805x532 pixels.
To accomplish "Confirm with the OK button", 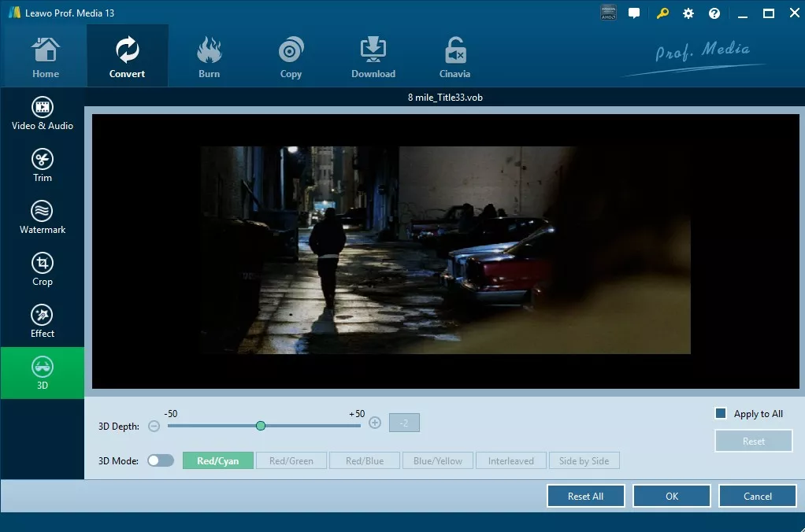I will [x=672, y=496].
